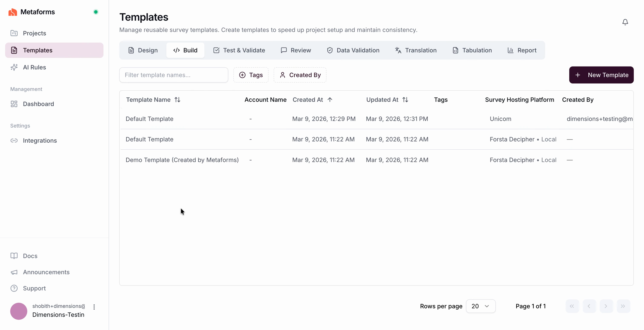
Task: Open the Tags filter dropdown
Action: [x=251, y=75]
